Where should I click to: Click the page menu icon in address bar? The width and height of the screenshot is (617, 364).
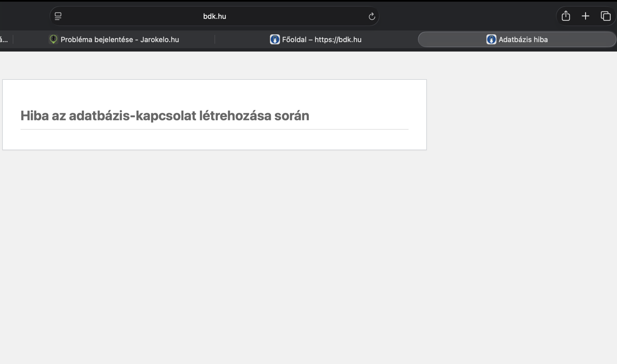pos(58,16)
